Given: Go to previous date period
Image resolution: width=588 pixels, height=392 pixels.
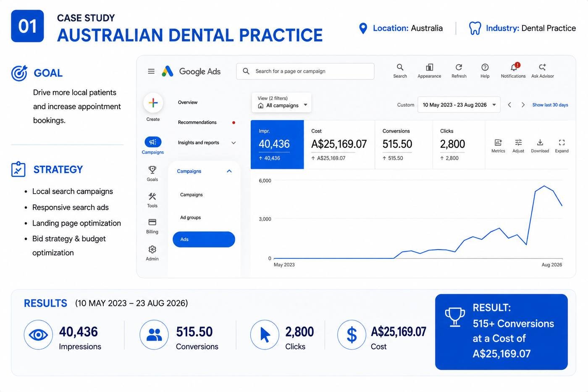Looking at the screenshot, I should pyautogui.click(x=509, y=105).
